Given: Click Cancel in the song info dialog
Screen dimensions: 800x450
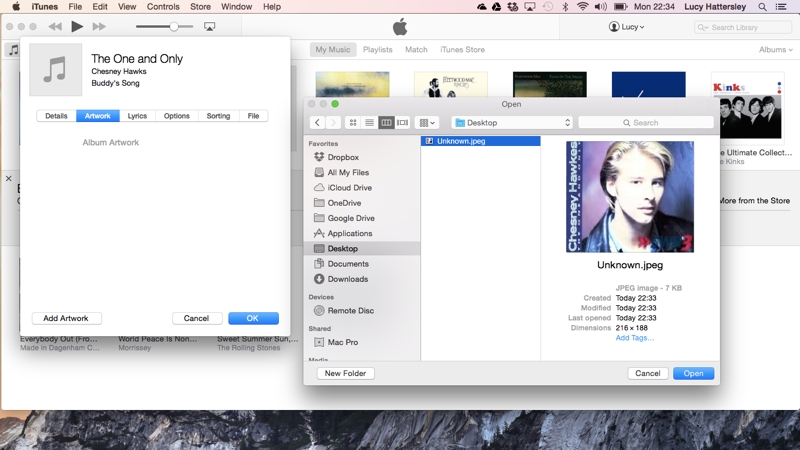Looking at the screenshot, I should point(196,318).
